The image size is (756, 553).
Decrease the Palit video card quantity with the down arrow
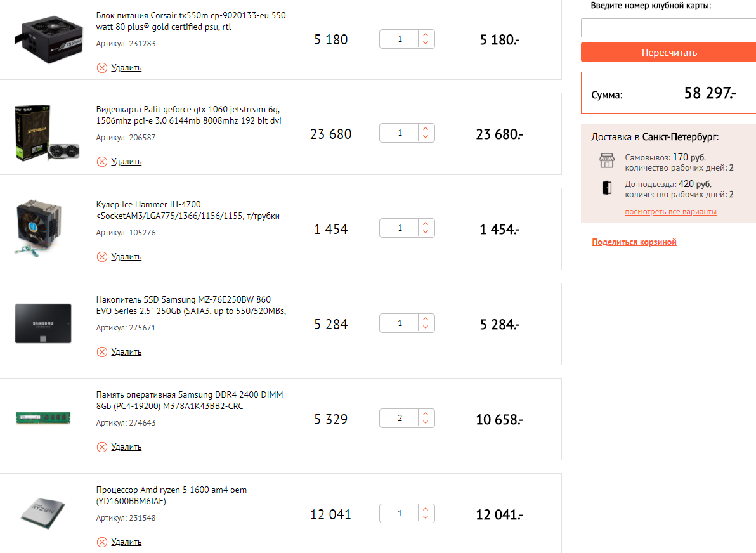click(426, 138)
